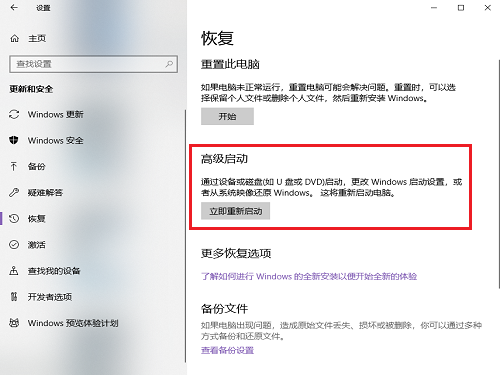Minimize the 设置 window

point(434,8)
